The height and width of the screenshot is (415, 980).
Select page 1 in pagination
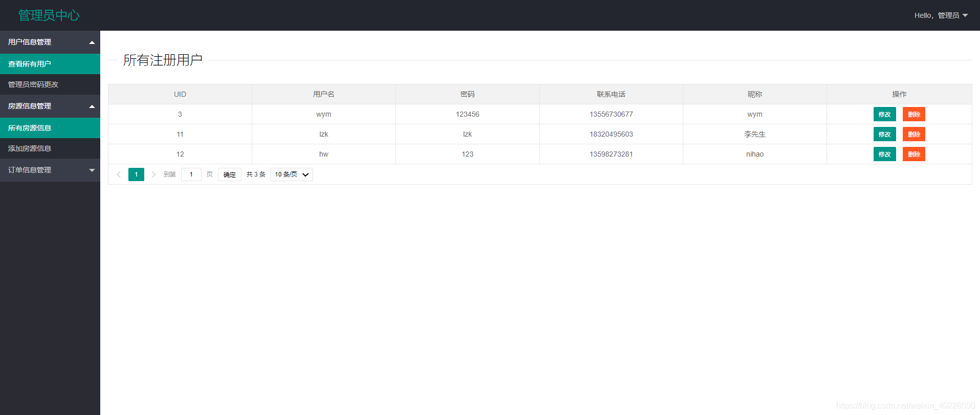tap(136, 174)
